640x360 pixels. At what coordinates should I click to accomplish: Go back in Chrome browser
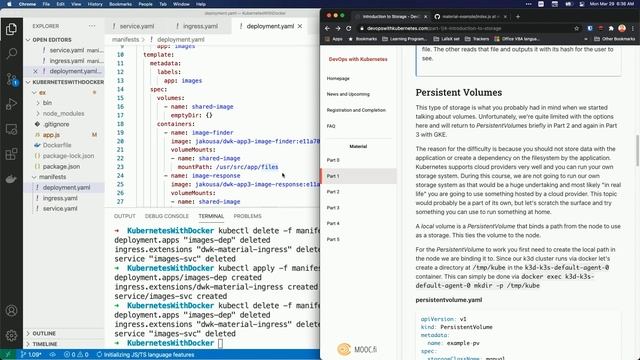[327, 29]
